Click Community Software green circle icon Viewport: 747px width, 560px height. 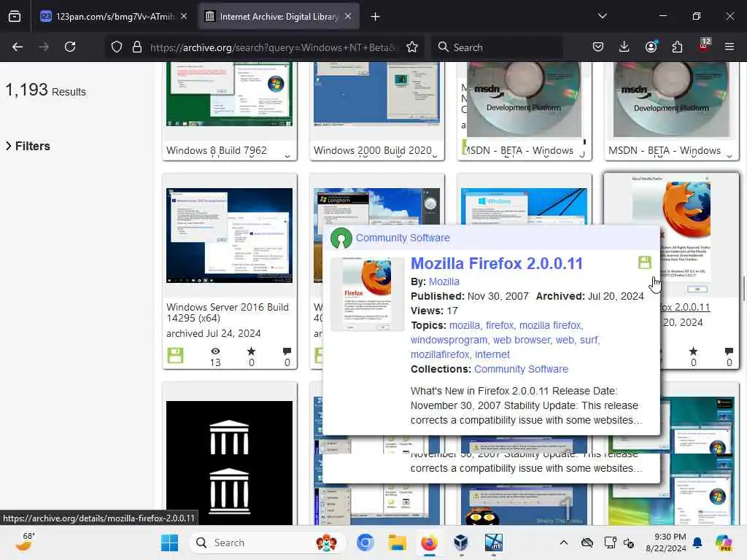pyautogui.click(x=341, y=238)
